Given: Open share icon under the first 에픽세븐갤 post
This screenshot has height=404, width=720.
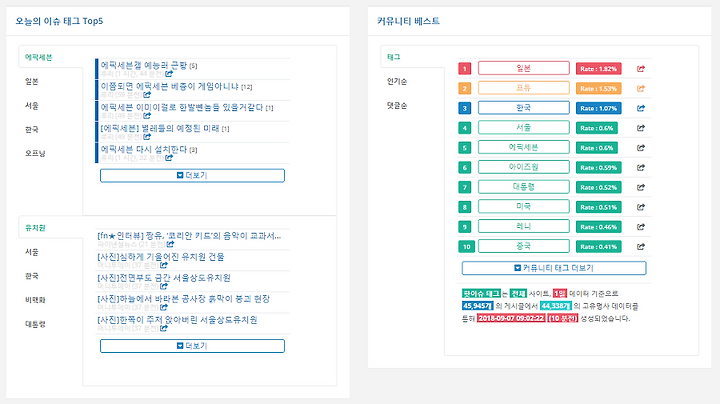Looking at the screenshot, I should (x=169, y=73).
